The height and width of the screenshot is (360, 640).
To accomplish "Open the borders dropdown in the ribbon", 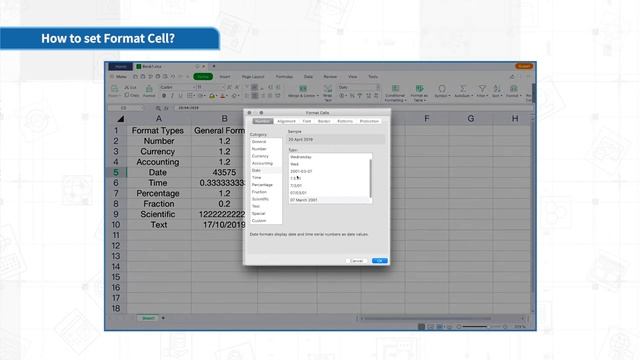I will [191, 96].
